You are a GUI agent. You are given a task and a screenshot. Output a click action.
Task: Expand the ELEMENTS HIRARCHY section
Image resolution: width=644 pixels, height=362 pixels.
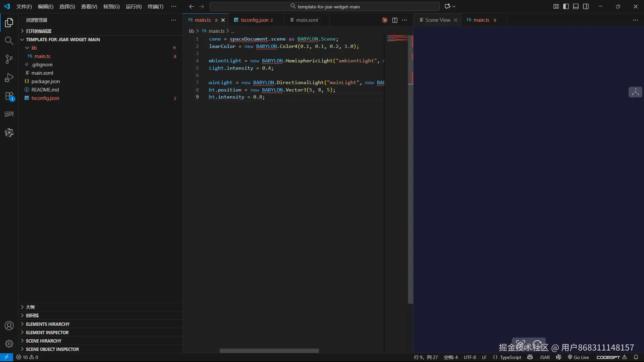tap(48, 324)
